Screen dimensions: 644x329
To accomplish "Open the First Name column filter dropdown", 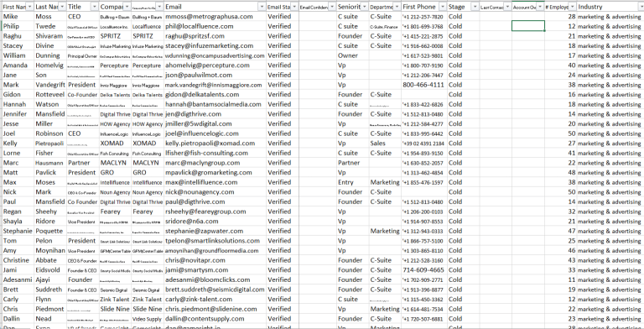I will [30, 7].
